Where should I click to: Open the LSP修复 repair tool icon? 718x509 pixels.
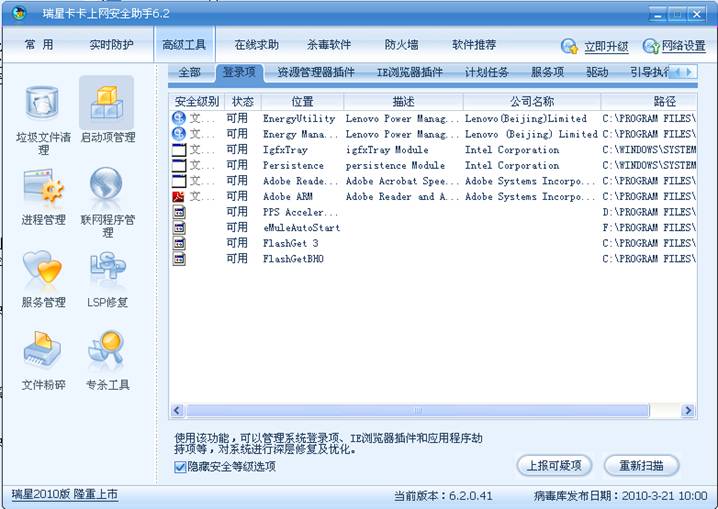[x=107, y=266]
